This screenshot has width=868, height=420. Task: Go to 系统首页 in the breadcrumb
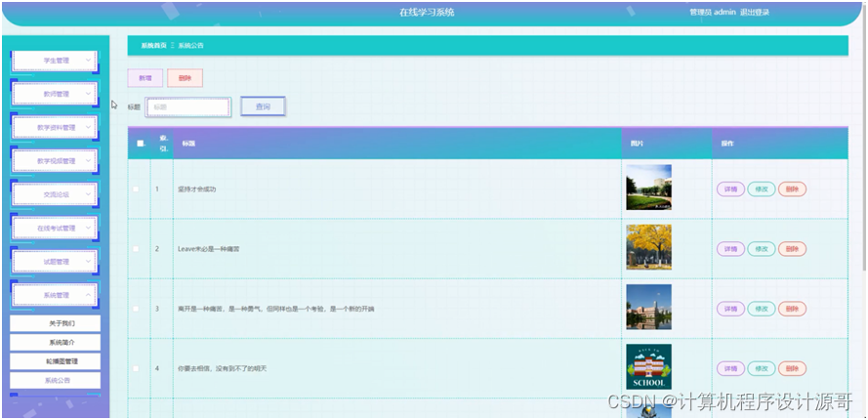(x=154, y=46)
